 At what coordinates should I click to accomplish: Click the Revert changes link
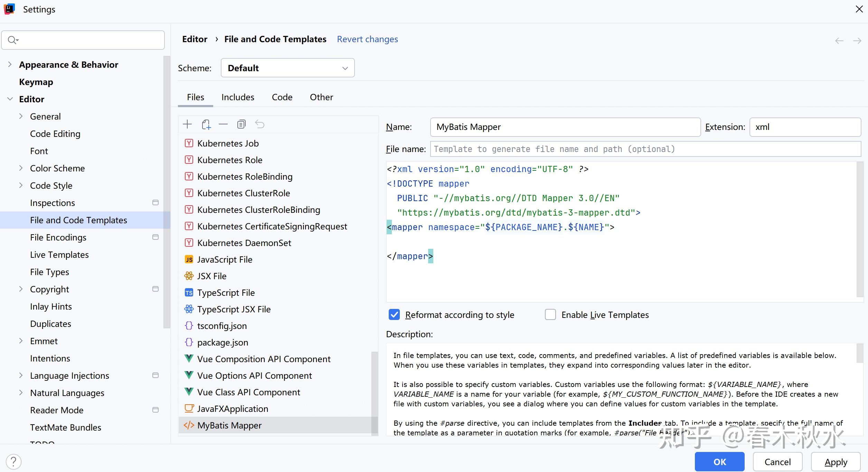(367, 39)
